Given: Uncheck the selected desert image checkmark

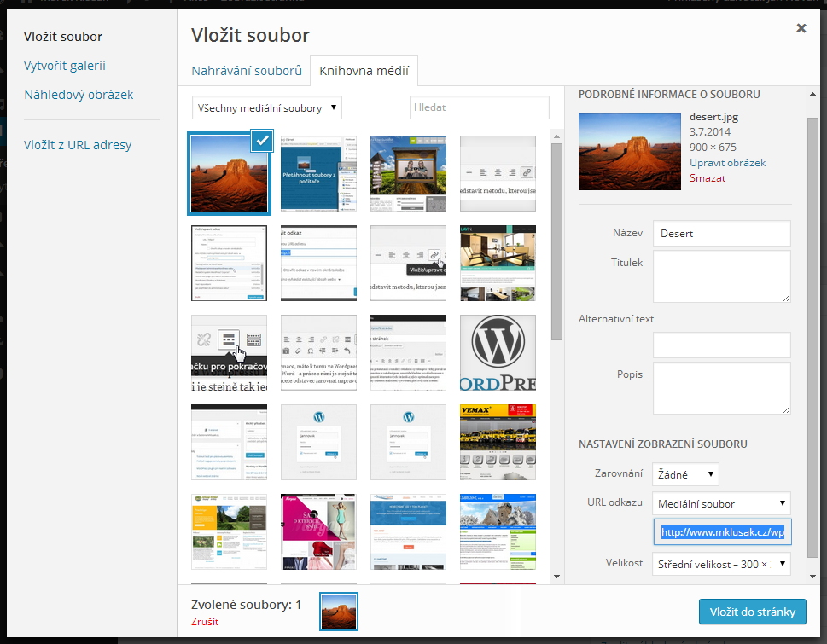Looking at the screenshot, I should (x=262, y=141).
